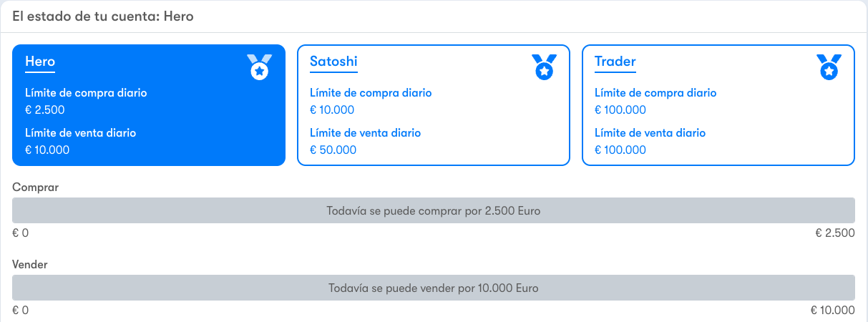Viewport: 868px width, 322px height.
Task: Select the Satoshi level card
Action: coord(434,105)
